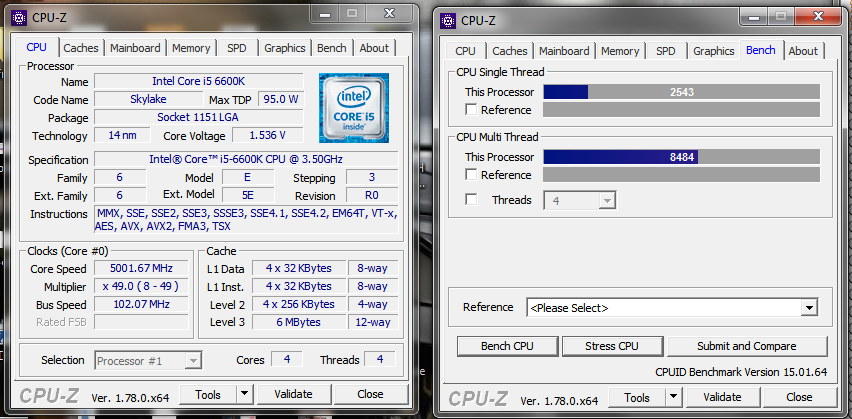Click Submit and Compare button
852x419 pixels.
(747, 346)
